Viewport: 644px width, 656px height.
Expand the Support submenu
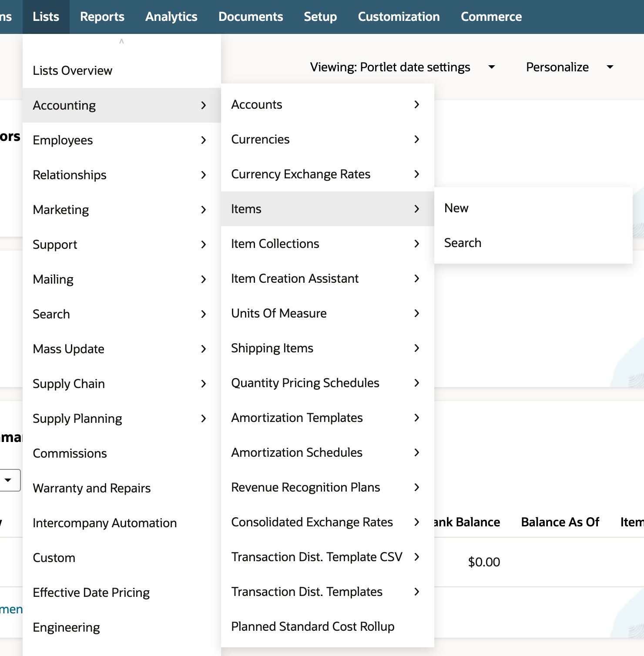pyautogui.click(x=122, y=244)
